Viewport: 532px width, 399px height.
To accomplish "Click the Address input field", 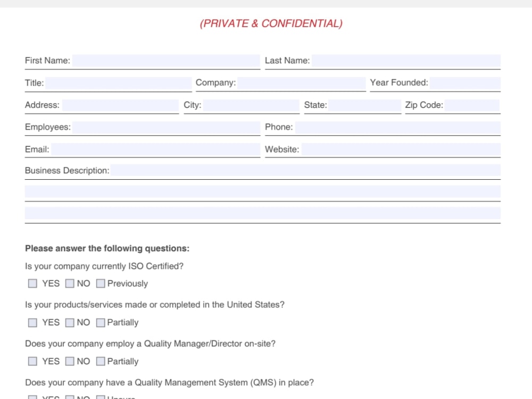I will [x=120, y=105].
